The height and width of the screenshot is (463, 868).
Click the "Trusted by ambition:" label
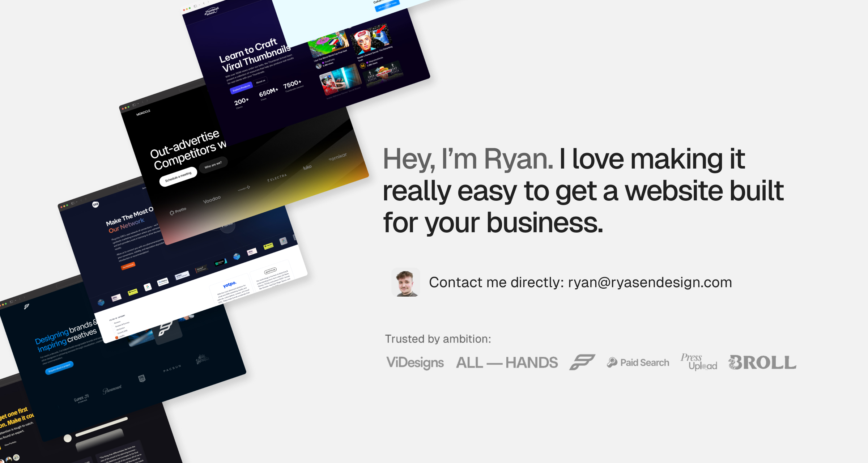coord(438,339)
